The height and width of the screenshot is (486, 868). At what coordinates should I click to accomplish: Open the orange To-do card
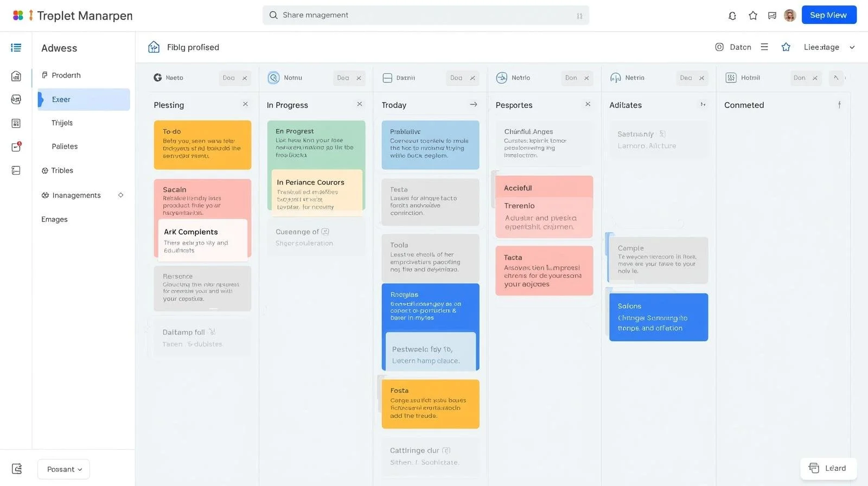pos(202,145)
